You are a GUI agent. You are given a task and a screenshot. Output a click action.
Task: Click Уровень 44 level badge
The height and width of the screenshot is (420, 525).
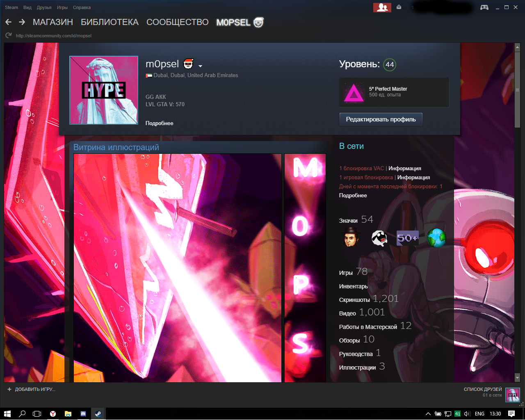click(390, 64)
